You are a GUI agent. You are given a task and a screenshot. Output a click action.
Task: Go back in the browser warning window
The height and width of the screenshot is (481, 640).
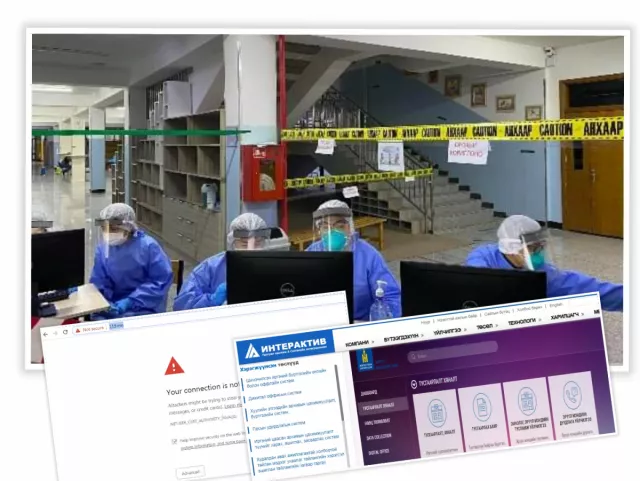pyautogui.click(x=46, y=334)
